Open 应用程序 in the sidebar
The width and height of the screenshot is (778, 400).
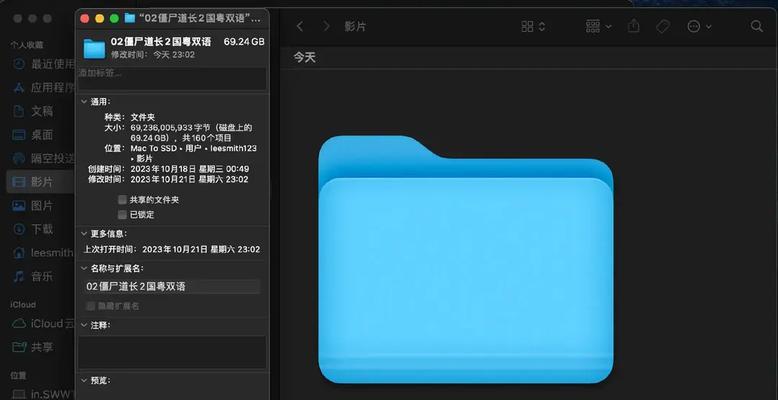[x=42, y=88]
